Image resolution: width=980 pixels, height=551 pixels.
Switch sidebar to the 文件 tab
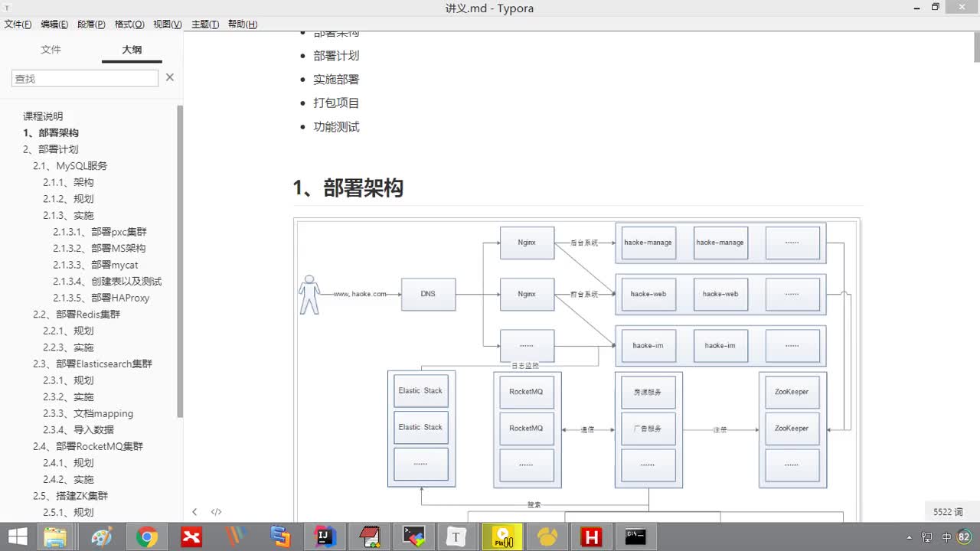51,50
